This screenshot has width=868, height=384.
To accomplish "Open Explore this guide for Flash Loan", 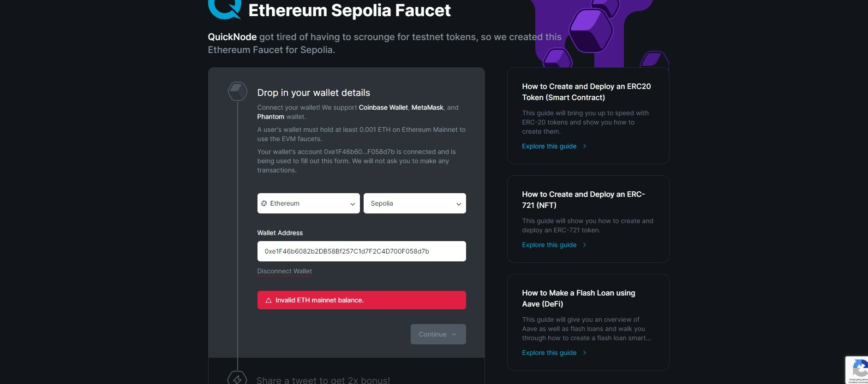I will point(549,353).
